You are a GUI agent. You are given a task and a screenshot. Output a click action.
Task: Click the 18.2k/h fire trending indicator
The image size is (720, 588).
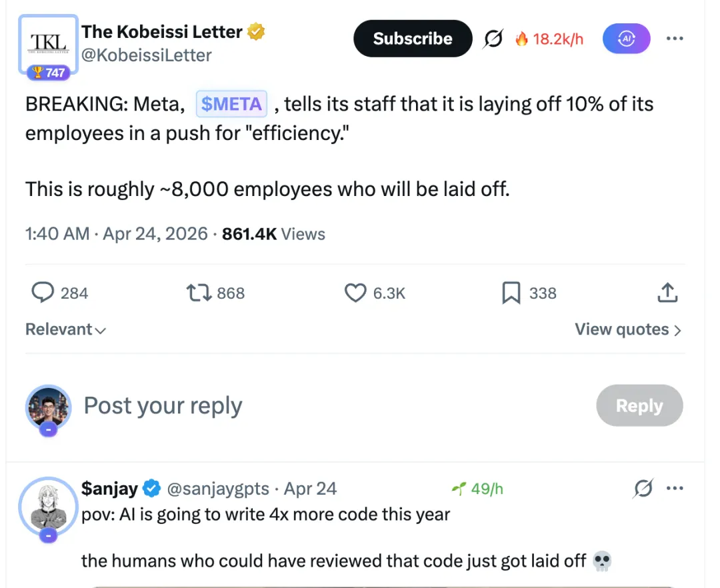pos(549,39)
